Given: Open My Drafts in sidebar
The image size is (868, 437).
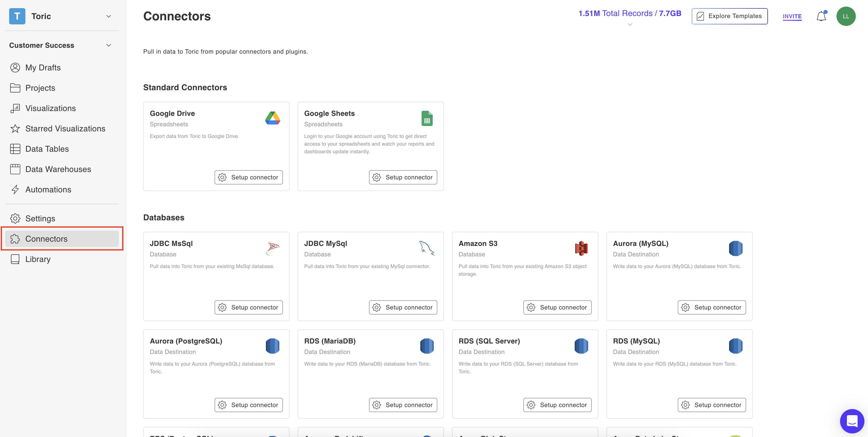Looking at the screenshot, I should 62,67.
